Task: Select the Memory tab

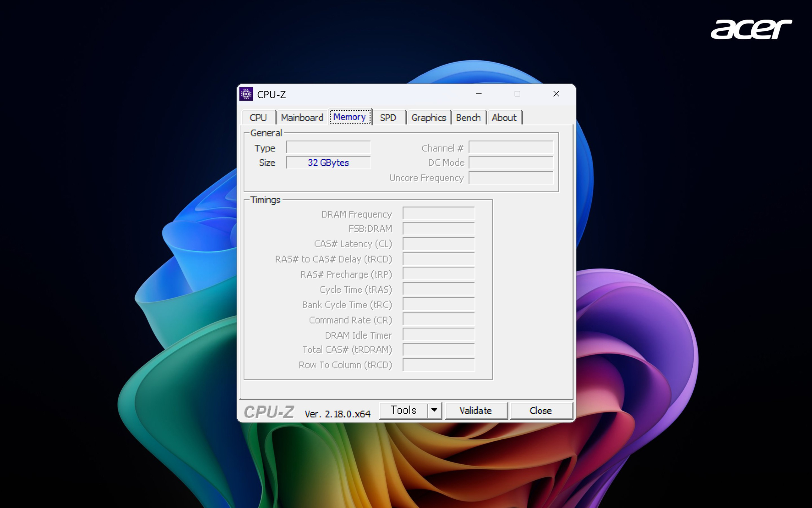Action: pyautogui.click(x=350, y=117)
